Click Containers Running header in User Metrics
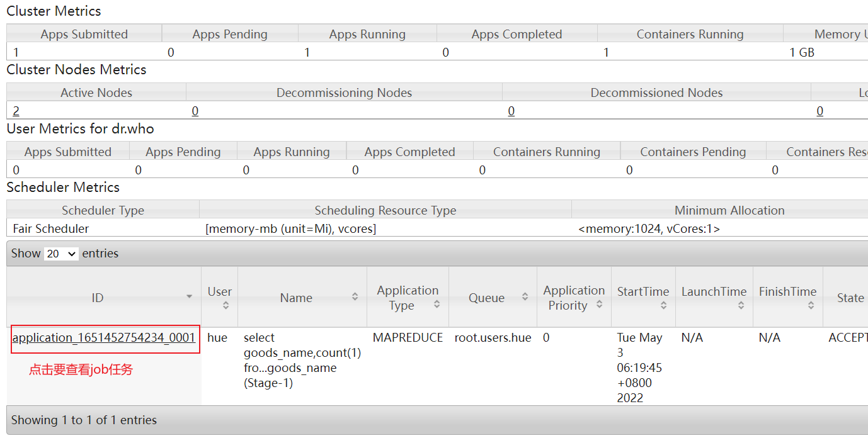This screenshot has width=868, height=438. click(x=547, y=152)
